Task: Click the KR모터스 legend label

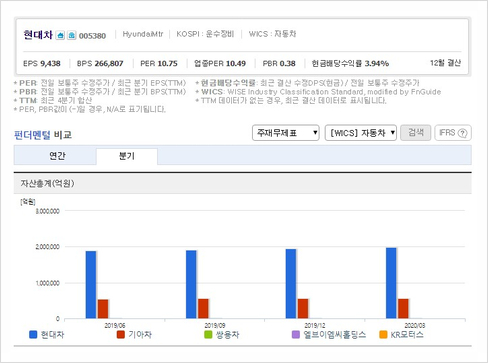Action: [407, 334]
